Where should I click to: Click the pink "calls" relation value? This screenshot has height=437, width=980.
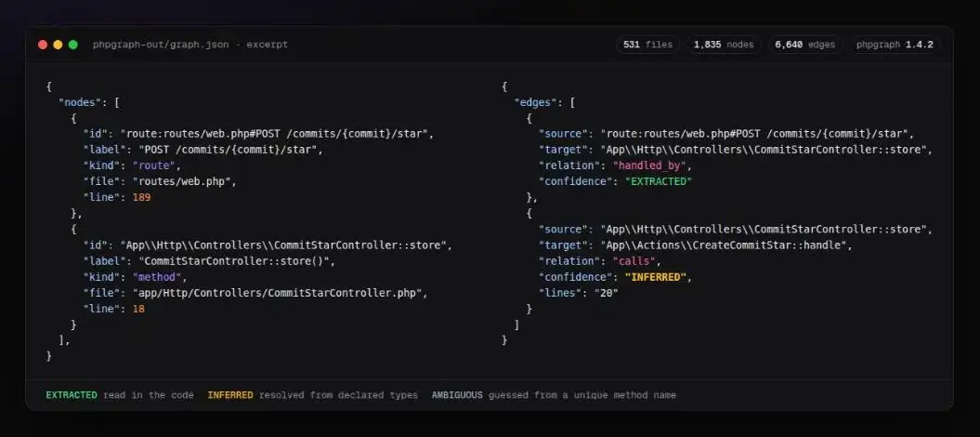634,260
